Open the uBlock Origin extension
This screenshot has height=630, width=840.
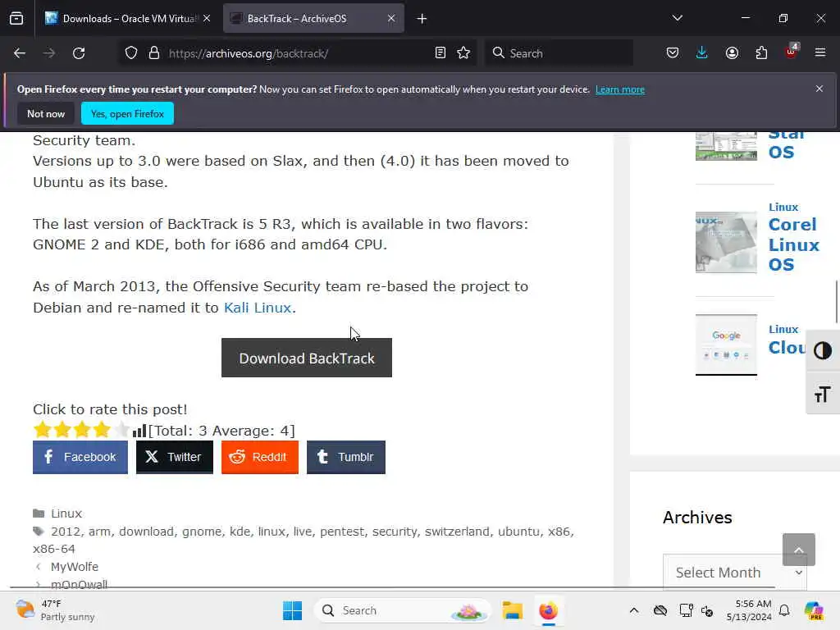coord(792,52)
